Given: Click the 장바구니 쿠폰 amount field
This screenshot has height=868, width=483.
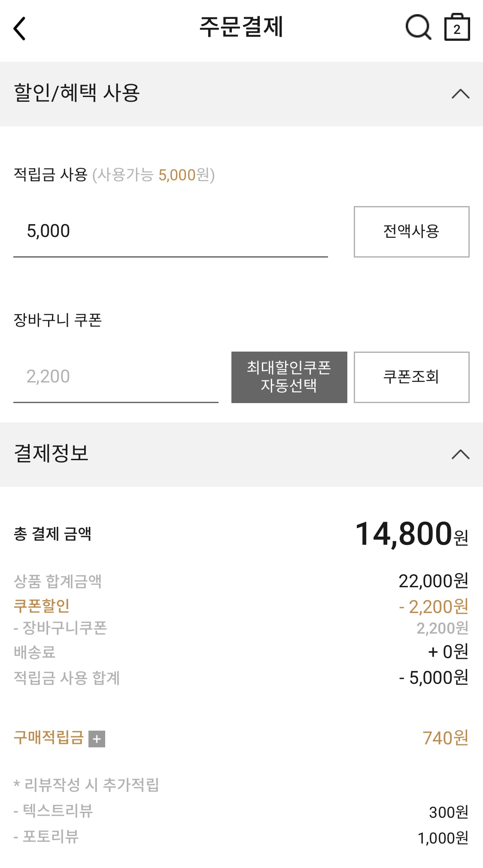Looking at the screenshot, I should pyautogui.click(x=115, y=377).
